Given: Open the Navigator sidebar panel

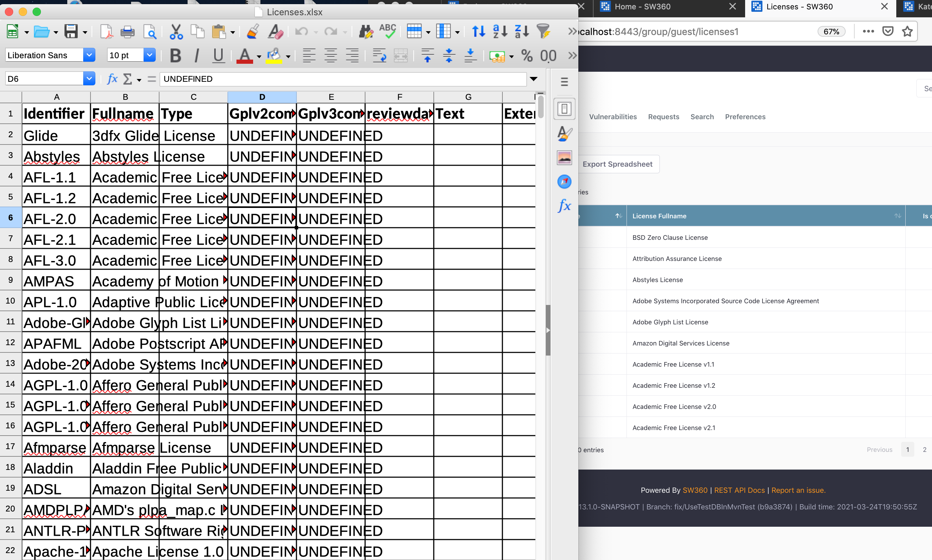Looking at the screenshot, I should [x=564, y=181].
